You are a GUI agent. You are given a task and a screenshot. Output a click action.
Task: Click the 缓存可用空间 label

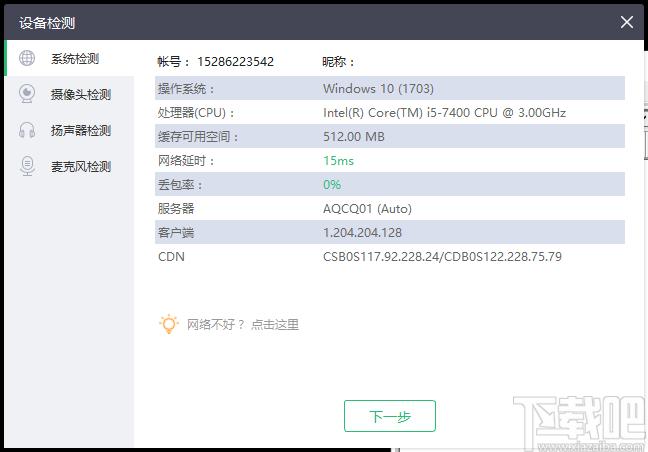(x=198, y=136)
